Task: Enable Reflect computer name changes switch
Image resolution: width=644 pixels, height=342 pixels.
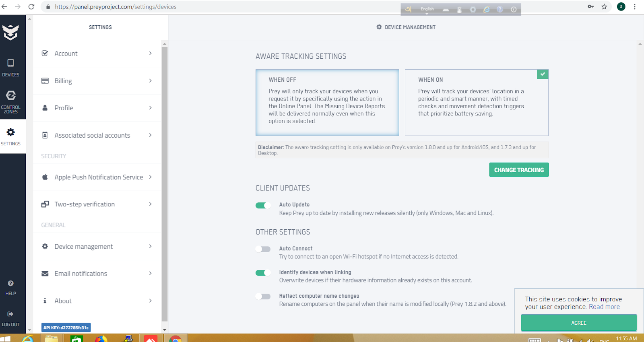Action: point(263,297)
